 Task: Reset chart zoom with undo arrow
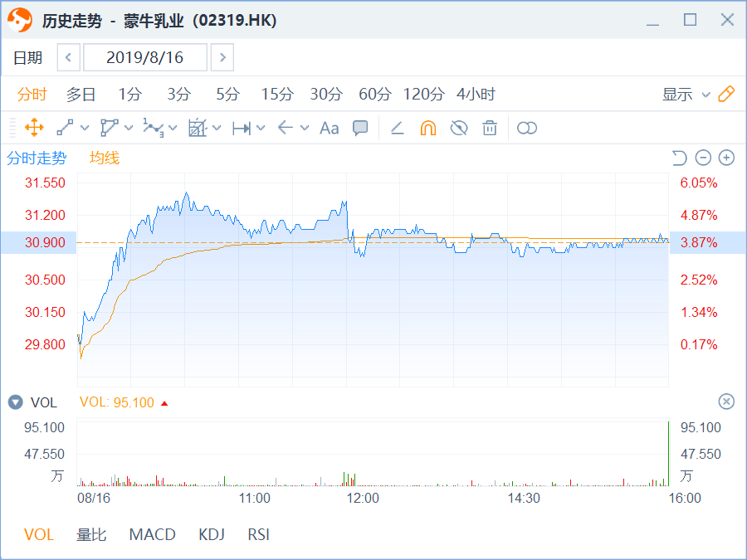tap(679, 158)
